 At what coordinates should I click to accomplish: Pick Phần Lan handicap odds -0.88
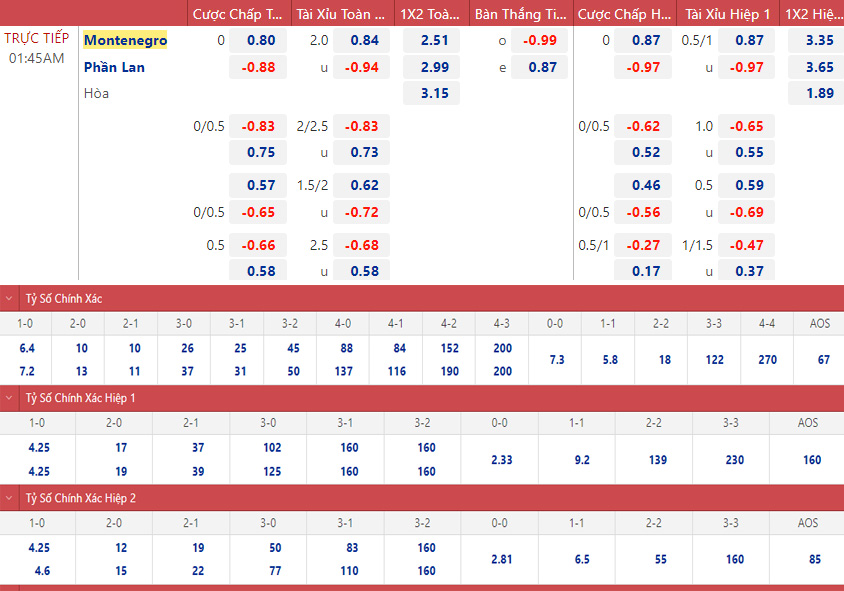pyautogui.click(x=259, y=67)
